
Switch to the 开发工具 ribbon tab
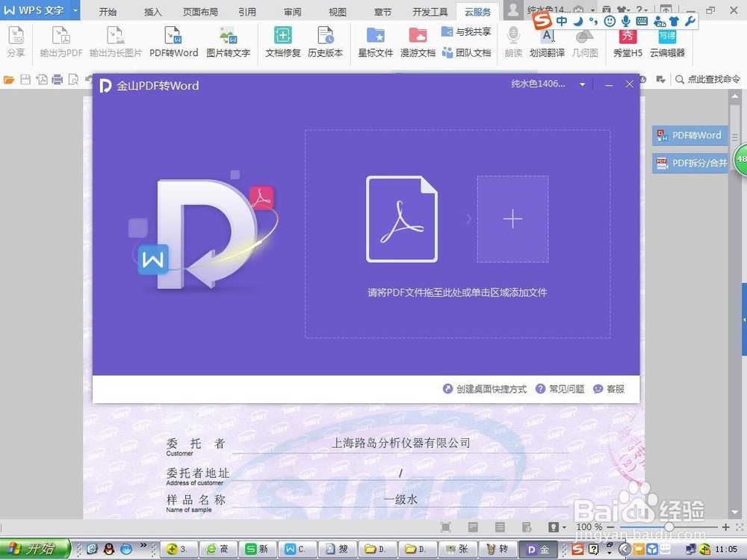tap(430, 11)
